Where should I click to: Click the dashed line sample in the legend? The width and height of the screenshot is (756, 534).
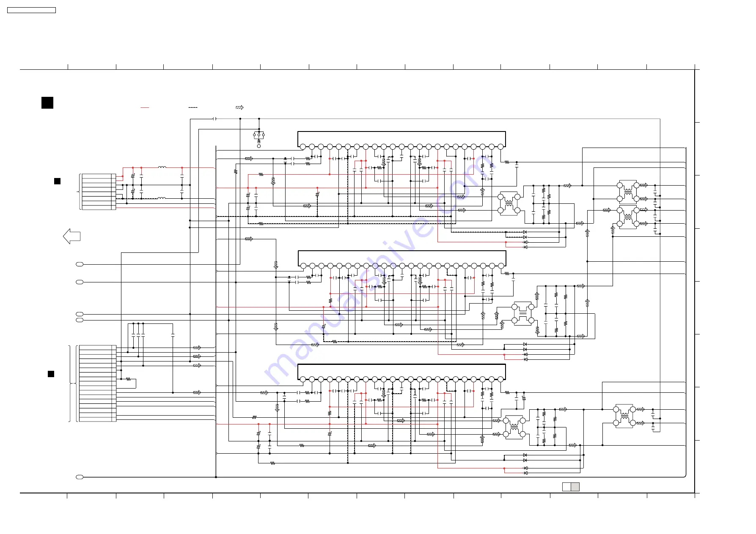[193, 108]
